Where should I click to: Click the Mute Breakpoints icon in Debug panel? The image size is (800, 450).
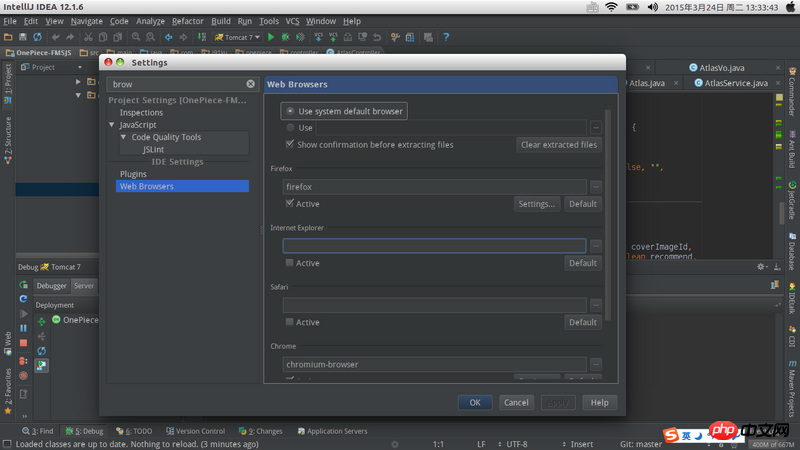tap(23, 376)
